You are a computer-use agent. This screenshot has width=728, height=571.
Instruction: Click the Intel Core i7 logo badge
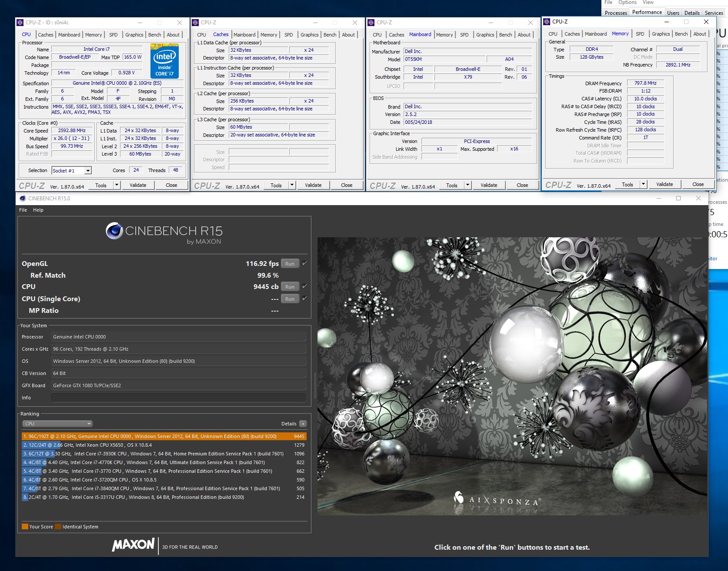coord(164,61)
